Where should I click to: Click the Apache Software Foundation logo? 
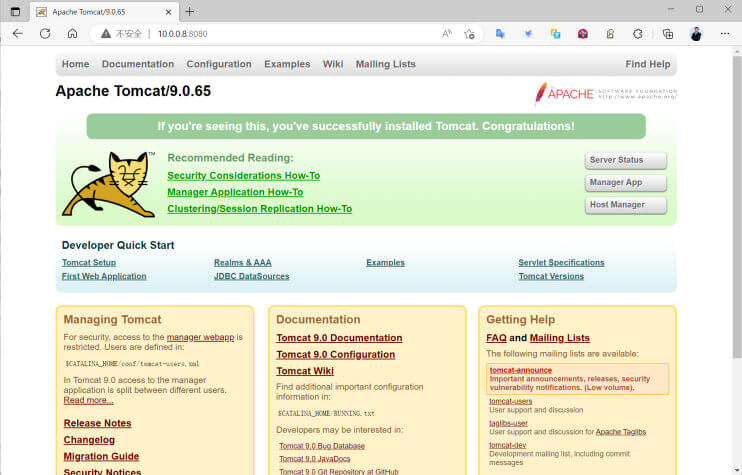click(606, 93)
